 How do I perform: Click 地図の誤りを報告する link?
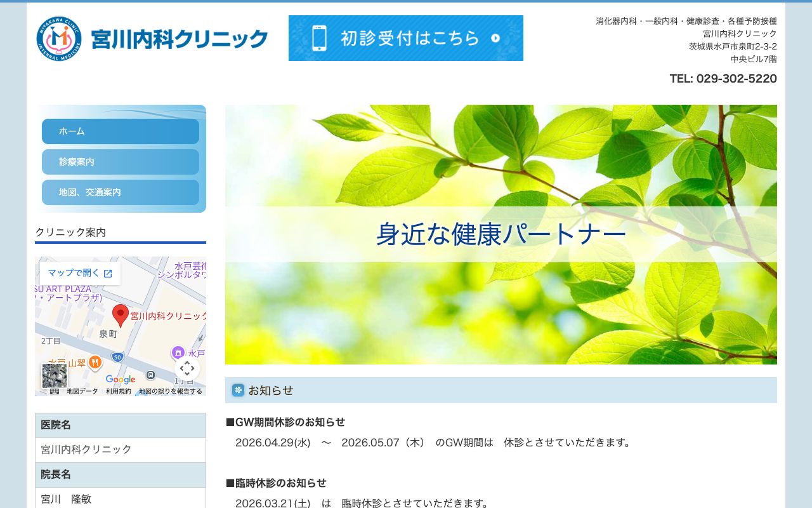coord(171,391)
